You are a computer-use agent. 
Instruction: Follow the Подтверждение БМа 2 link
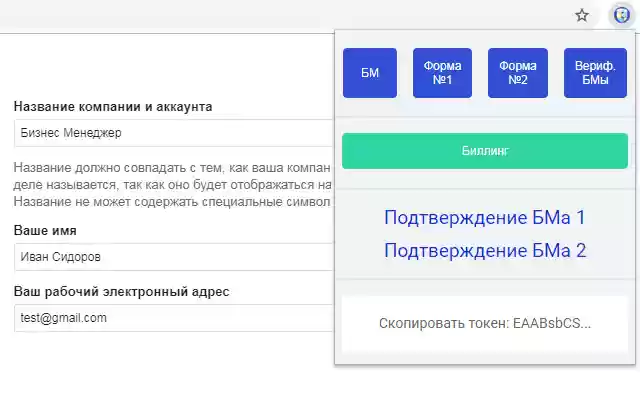(485, 250)
